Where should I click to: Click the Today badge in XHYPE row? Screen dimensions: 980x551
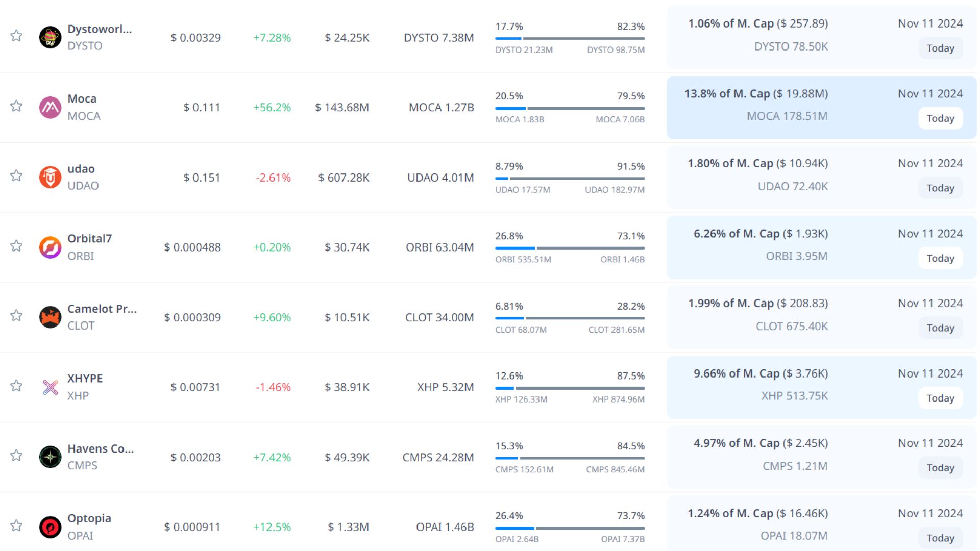click(x=940, y=398)
